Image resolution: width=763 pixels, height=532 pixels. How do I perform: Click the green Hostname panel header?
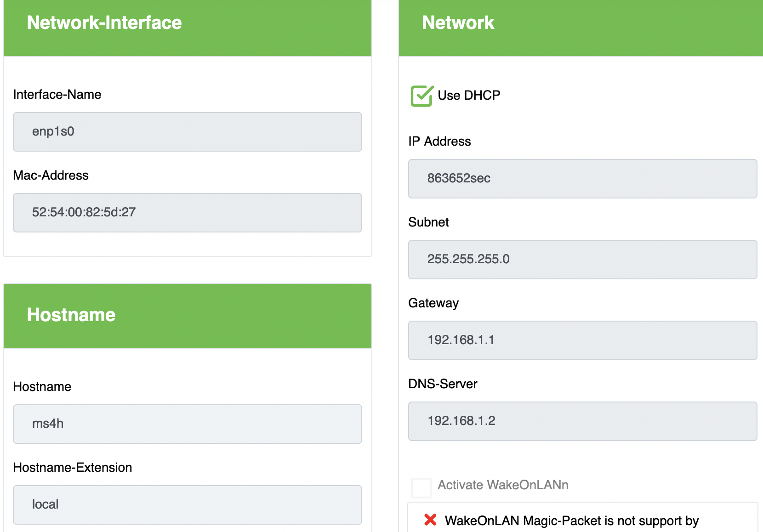(188, 316)
